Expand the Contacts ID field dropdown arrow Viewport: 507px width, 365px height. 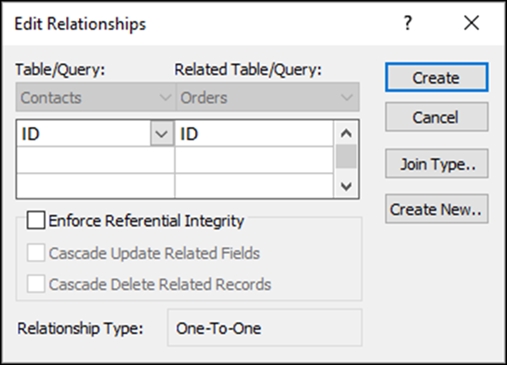pos(162,134)
